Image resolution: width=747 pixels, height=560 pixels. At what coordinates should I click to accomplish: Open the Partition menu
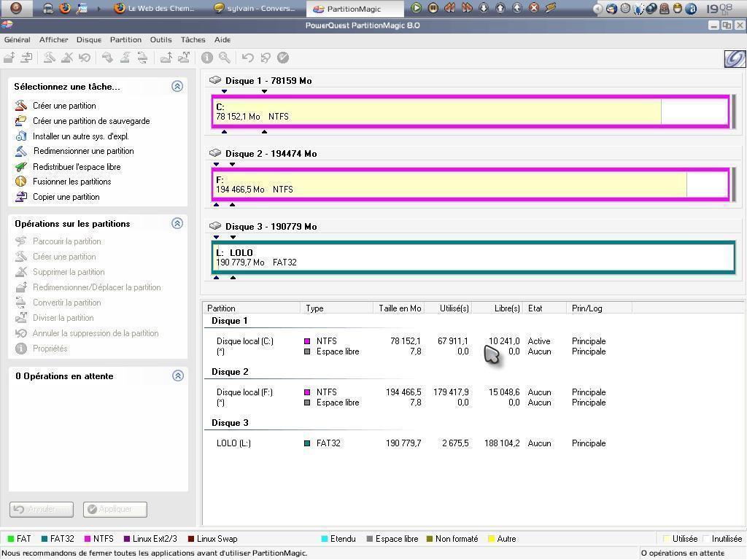(x=125, y=39)
